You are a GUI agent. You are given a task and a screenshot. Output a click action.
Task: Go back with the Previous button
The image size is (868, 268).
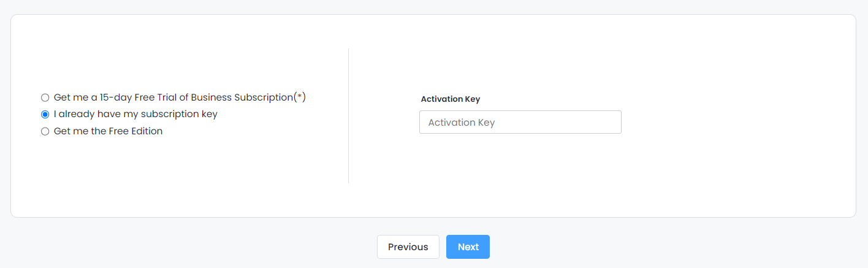coord(408,247)
